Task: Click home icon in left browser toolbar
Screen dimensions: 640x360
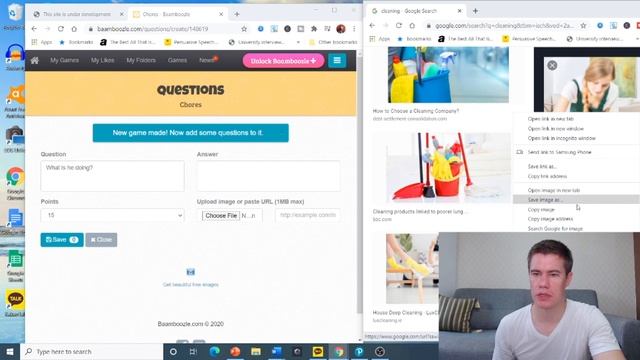Action: pos(74,29)
